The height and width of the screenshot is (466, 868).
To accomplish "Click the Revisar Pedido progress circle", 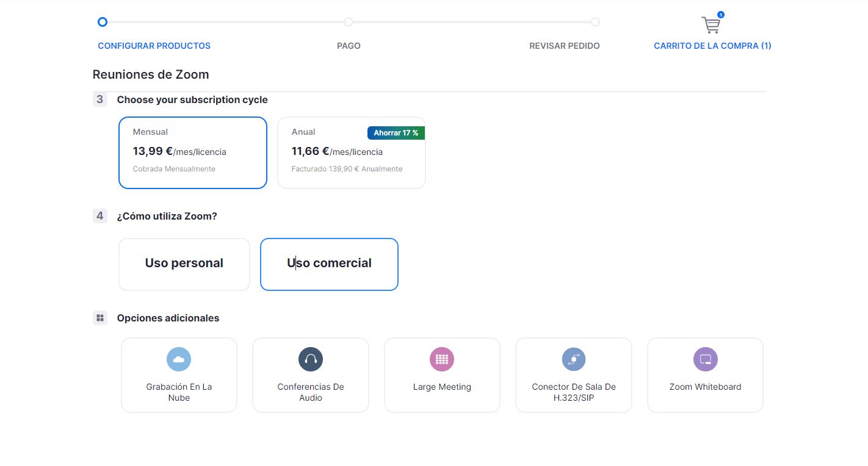I will tap(595, 22).
